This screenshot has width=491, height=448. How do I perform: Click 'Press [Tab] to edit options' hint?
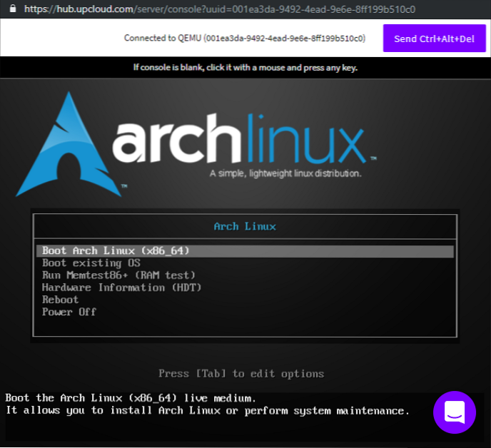coord(241,374)
